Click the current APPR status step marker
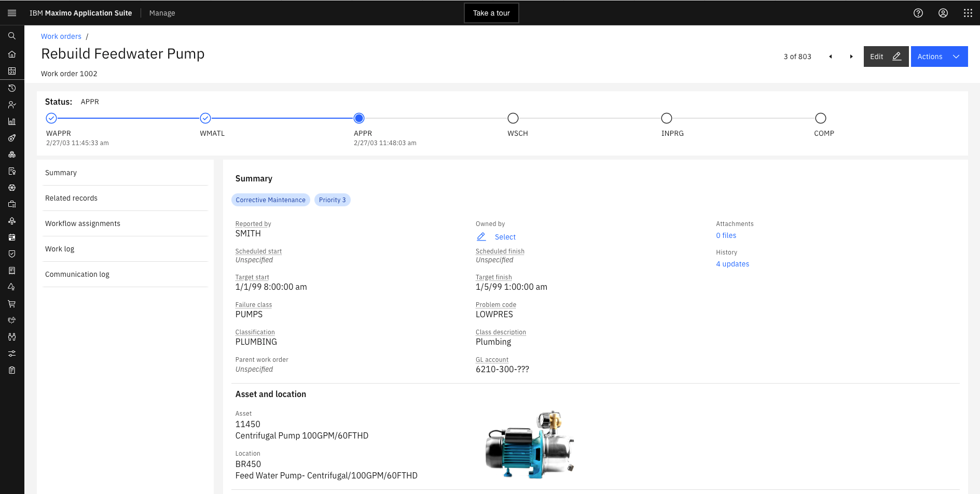Screen dimensions: 980x494 [x=359, y=118]
